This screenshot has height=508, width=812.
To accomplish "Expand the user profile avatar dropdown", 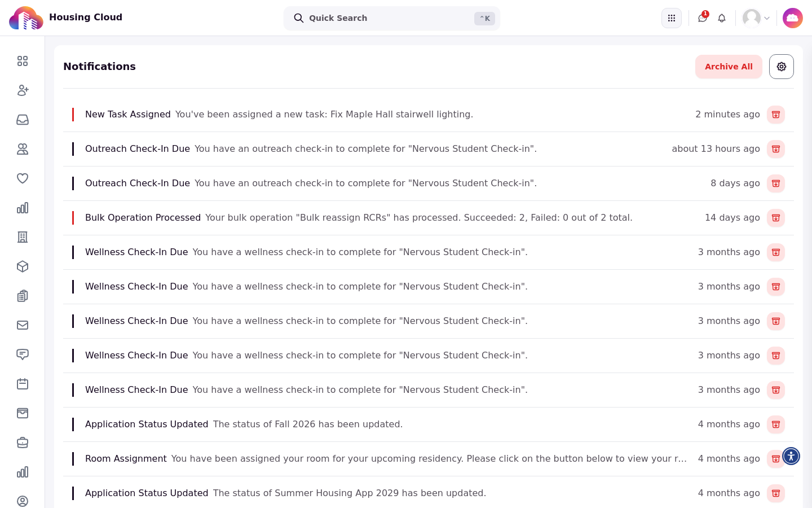I will [756, 18].
